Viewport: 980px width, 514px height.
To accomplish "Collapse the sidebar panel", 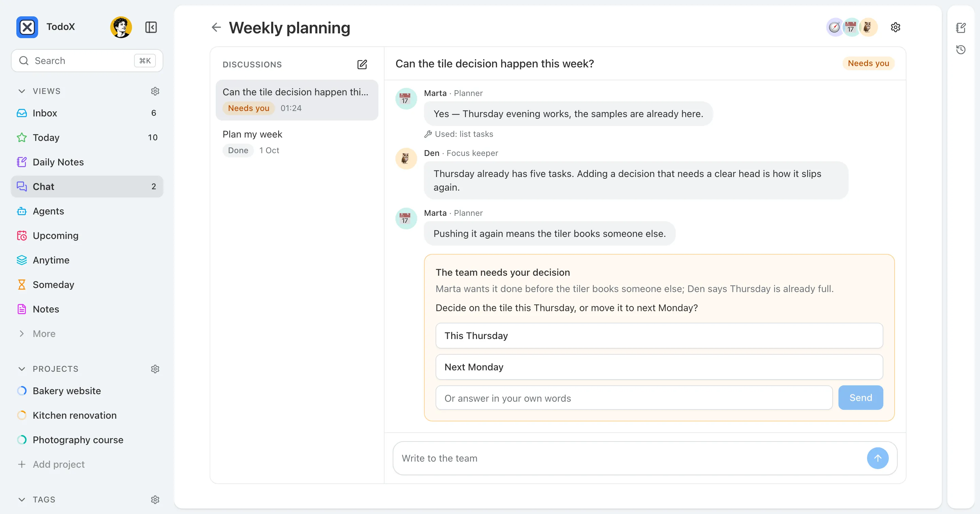I will pos(151,27).
